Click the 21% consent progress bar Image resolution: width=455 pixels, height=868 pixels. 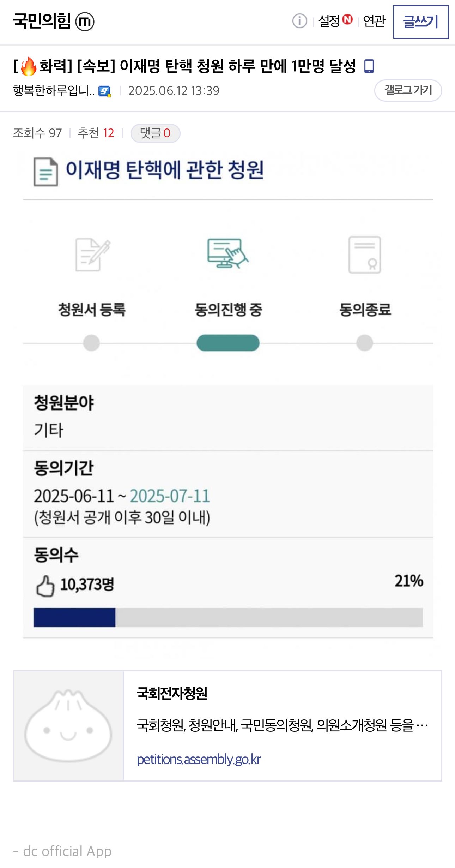click(x=228, y=617)
